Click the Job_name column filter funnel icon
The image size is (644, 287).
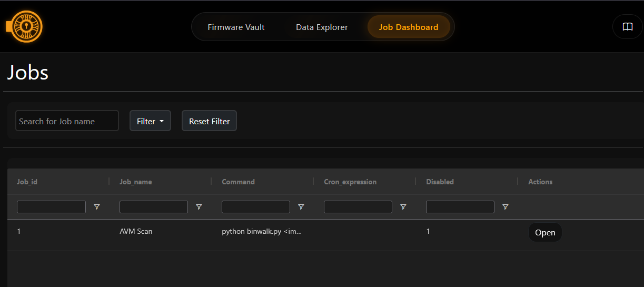pos(199,207)
